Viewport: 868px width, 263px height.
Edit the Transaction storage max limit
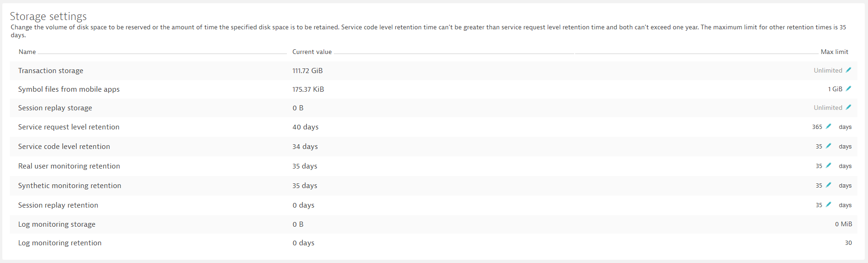point(848,70)
